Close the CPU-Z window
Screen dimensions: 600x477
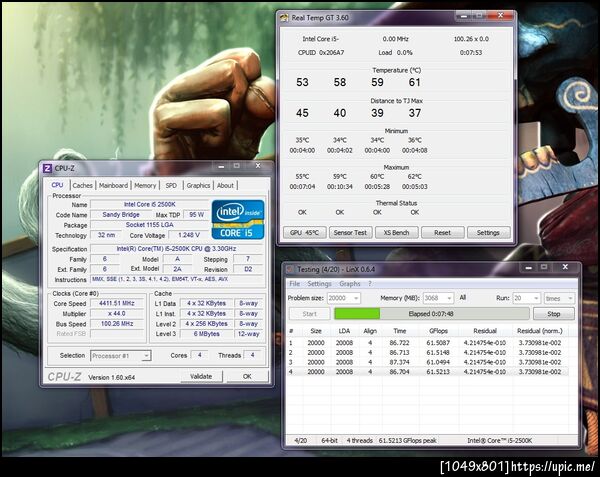pyautogui.click(x=258, y=166)
